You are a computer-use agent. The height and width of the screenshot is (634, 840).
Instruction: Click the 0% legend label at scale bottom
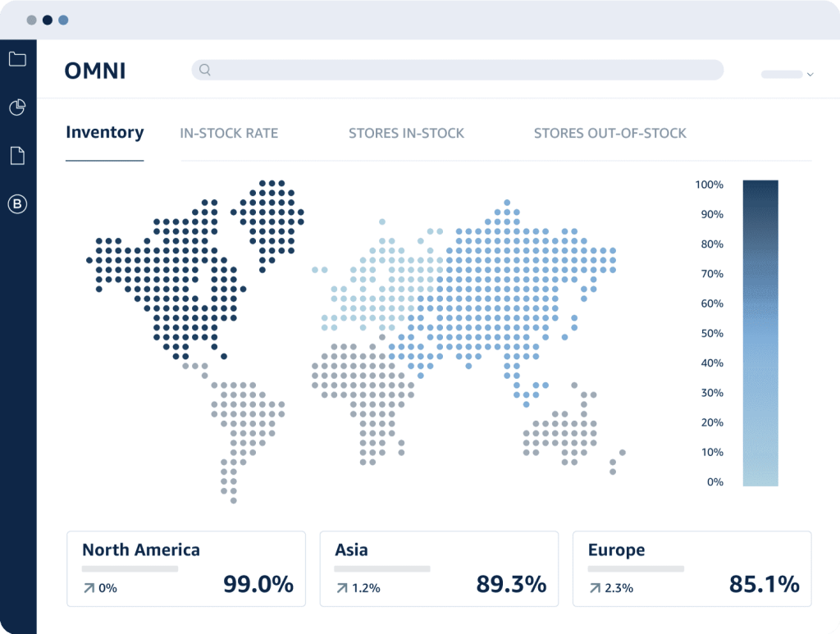[x=715, y=482]
